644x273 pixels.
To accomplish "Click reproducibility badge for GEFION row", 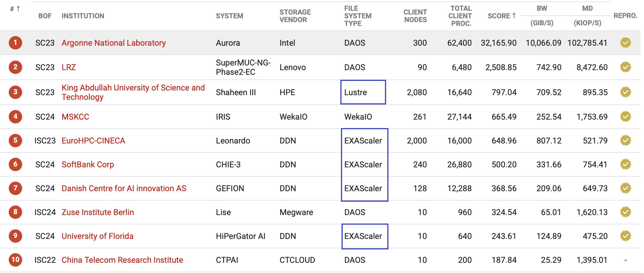I will [625, 188].
